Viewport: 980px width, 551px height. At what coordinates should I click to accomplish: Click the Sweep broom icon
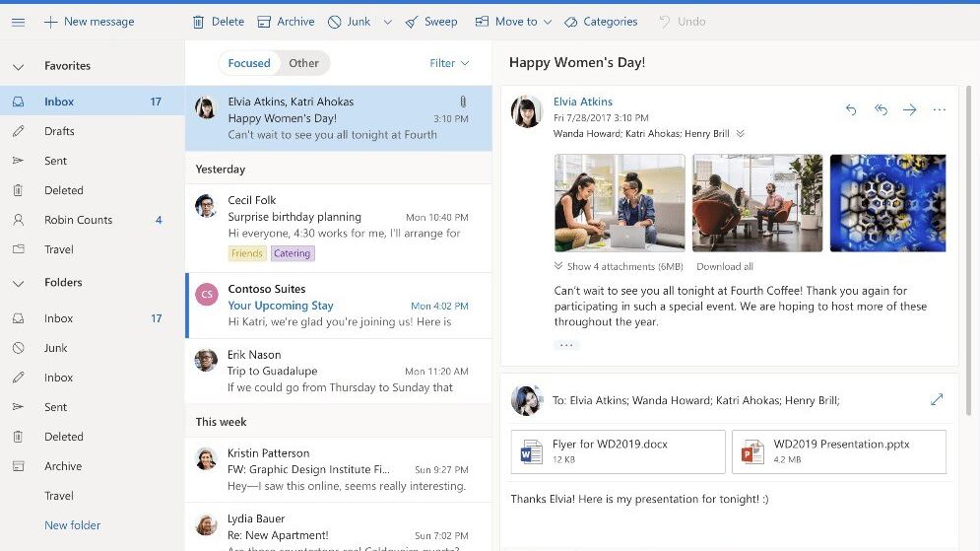(x=412, y=22)
